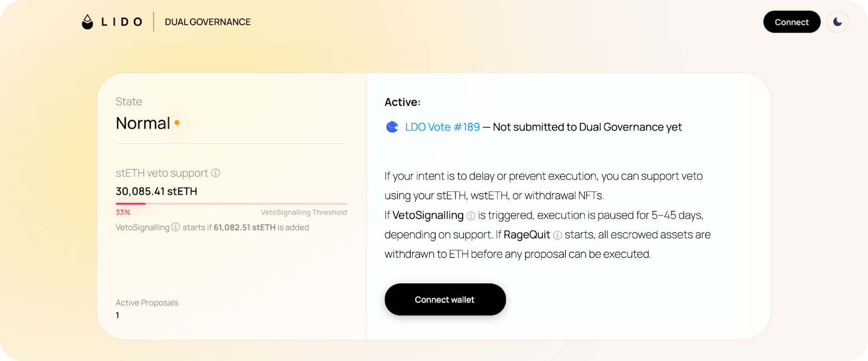Click the orange status dot beside Normal

pos(177,123)
